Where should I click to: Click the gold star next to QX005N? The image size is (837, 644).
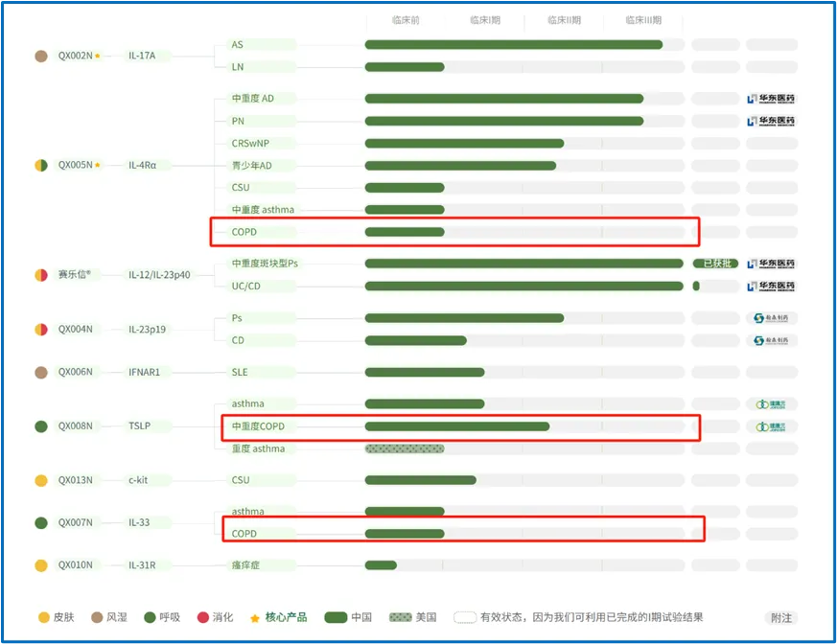pos(98,166)
